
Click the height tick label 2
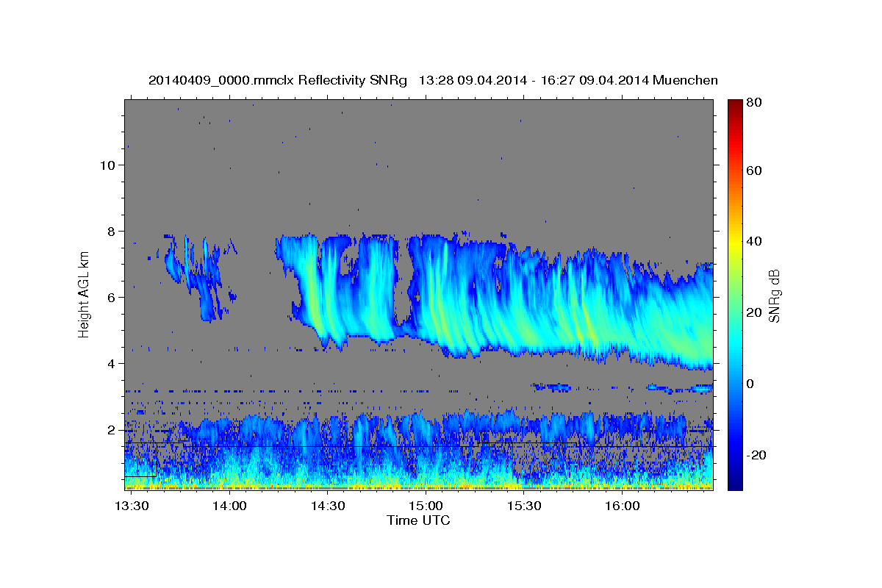point(110,430)
